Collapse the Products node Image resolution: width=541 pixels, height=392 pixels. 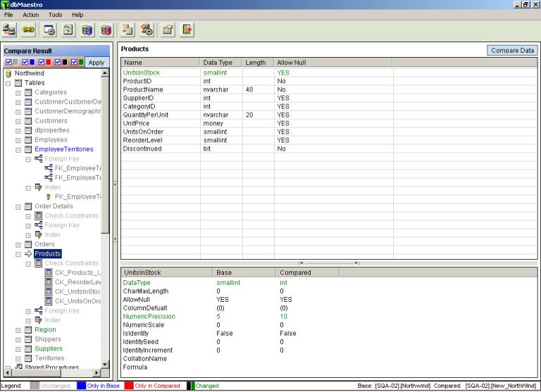[18, 255]
